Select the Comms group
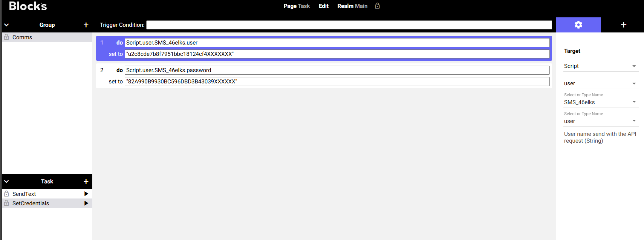The height and width of the screenshot is (240, 644). (22, 37)
